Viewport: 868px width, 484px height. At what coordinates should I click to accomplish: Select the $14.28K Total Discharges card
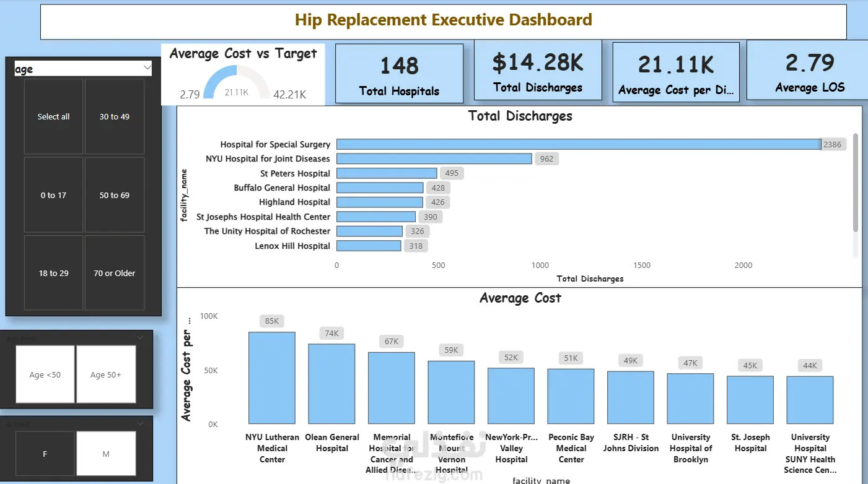point(538,70)
